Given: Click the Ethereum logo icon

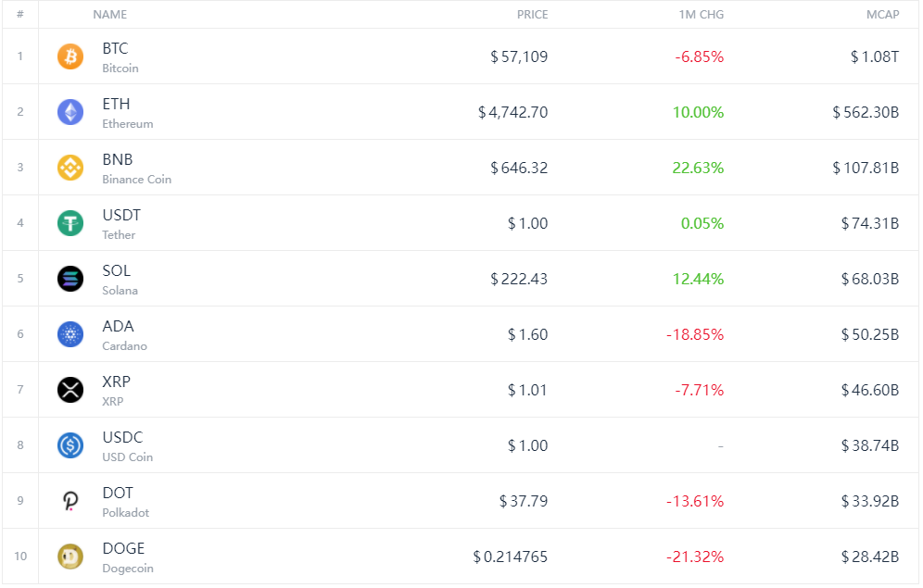Looking at the screenshot, I should point(70,112).
